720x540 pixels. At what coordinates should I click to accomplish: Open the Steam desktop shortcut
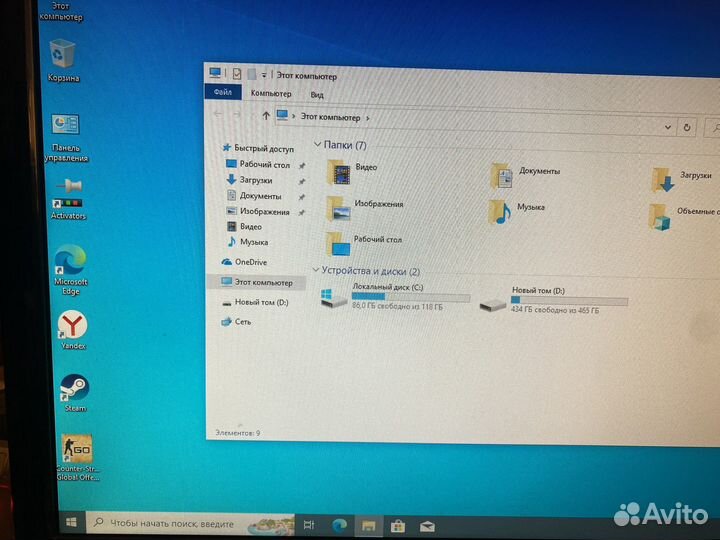pyautogui.click(x=74, y=388)
